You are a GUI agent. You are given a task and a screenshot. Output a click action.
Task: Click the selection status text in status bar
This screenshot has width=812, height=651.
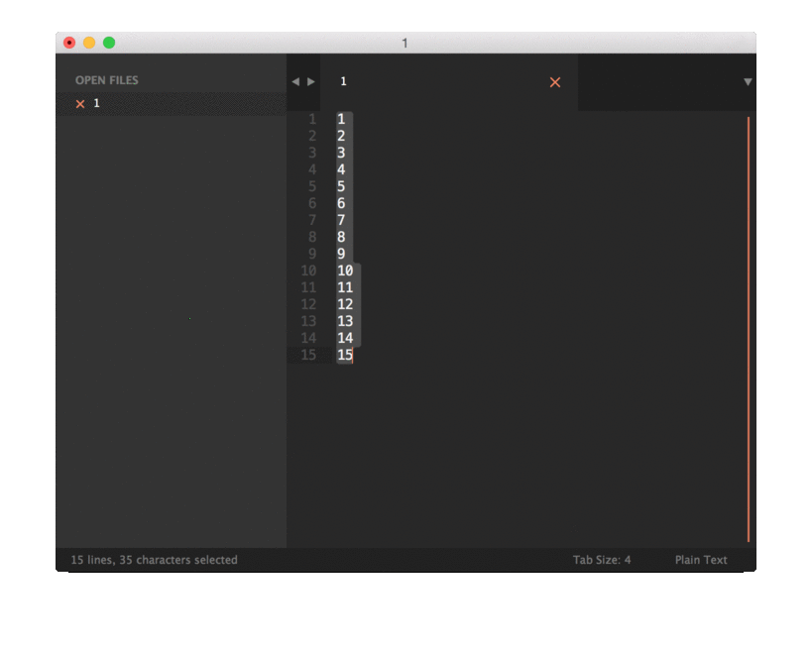coord(154,560)
